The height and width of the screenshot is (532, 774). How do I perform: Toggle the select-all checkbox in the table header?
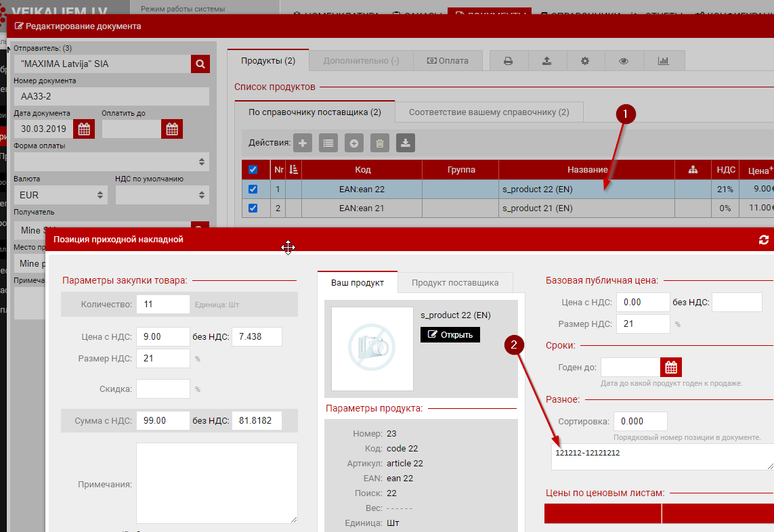pyautogui.click(x=253, y=170)
